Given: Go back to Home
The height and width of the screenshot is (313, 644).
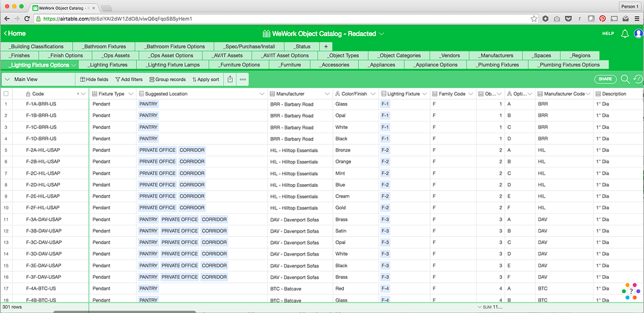Looking at the screenshot, I should tap(15, 33).
